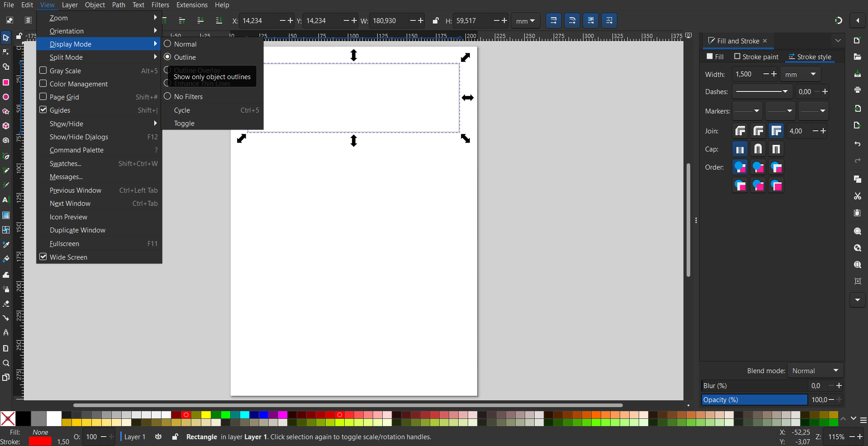Toggle the width/height lock icon
Viewport: 868px width, 446px height.
(435, 21)
